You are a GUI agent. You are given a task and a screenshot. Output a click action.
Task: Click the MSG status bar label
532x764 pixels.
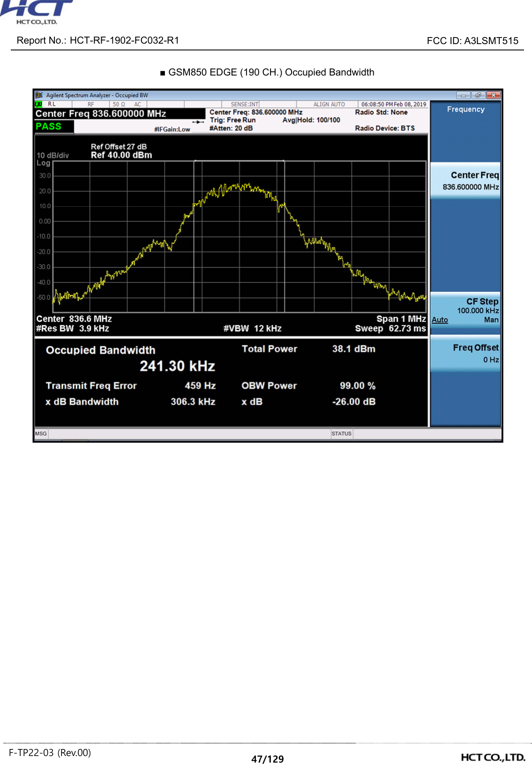pyautogui.click(x=41, y=434)
